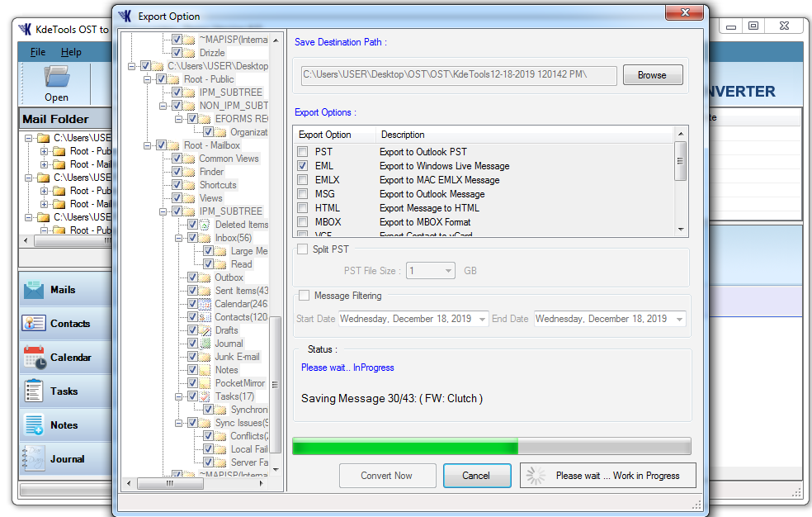Collapse the Root - Public node
Screen dimensions: 812x517
click(147, 79)
